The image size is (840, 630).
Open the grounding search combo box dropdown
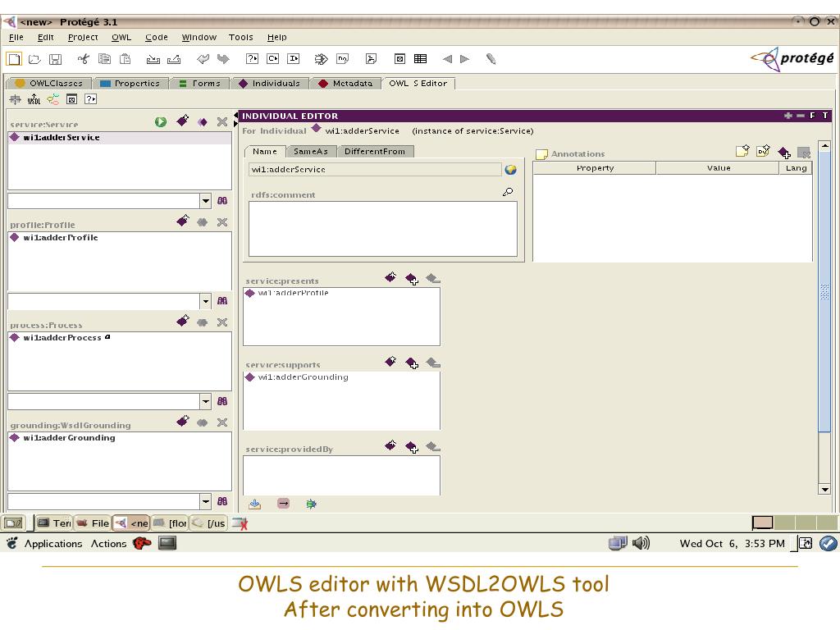206,501
